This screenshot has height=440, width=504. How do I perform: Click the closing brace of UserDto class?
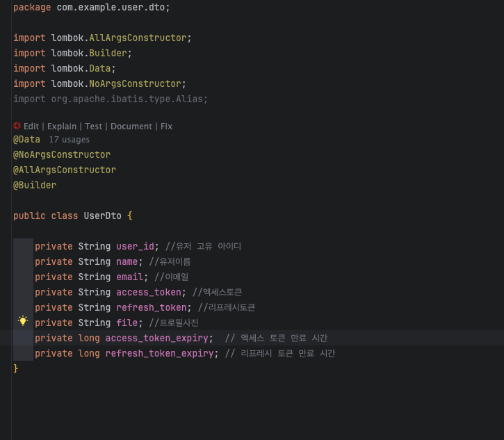click(x=16, y=368)
